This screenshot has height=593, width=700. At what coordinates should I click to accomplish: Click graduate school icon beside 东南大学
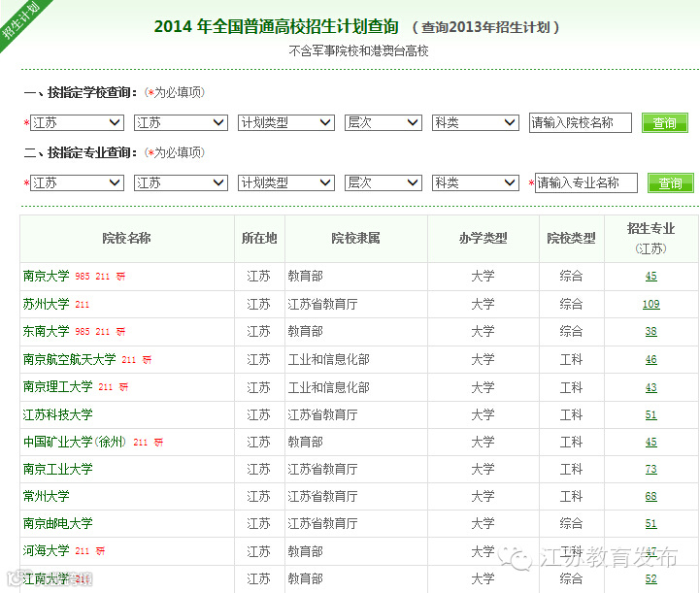tap(121, 332)
